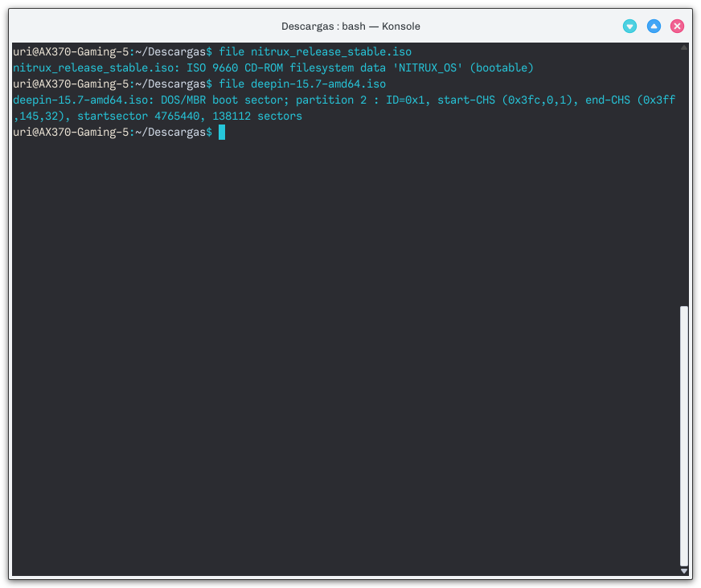701x588 pixels.
Task: Click the window title 'Descargas : bash — Konsole'
Action: [x=350, y=27]
